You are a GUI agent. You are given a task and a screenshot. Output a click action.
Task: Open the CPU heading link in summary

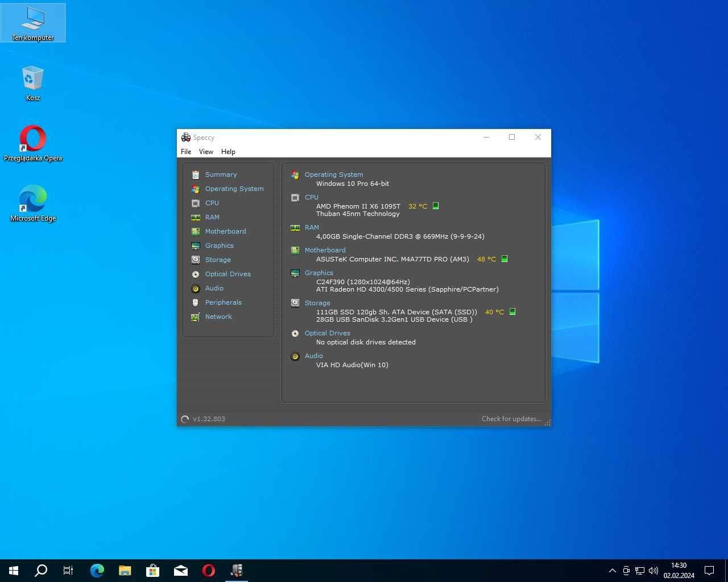tap(312, 197)
